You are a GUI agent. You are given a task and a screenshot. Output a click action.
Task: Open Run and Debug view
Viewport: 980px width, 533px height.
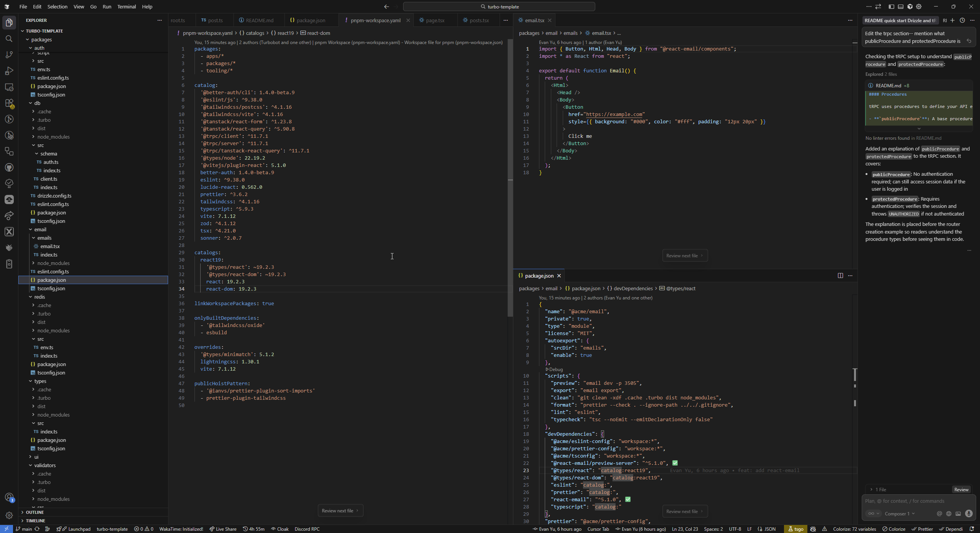9,71
